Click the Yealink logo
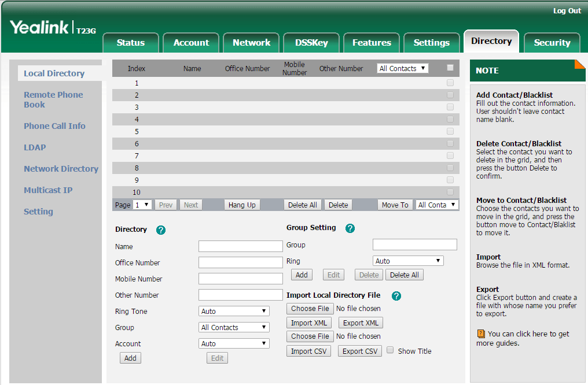Viewport: 588px width, 385px height. coord(39,27)
